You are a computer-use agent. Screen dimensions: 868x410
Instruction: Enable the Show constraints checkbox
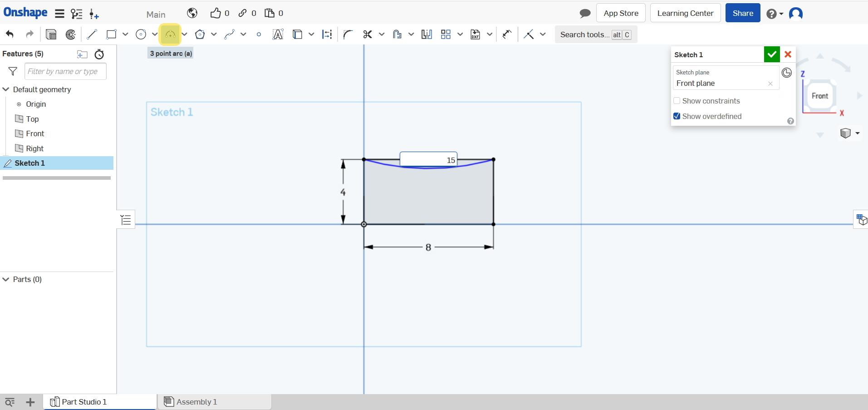(677, 101)
